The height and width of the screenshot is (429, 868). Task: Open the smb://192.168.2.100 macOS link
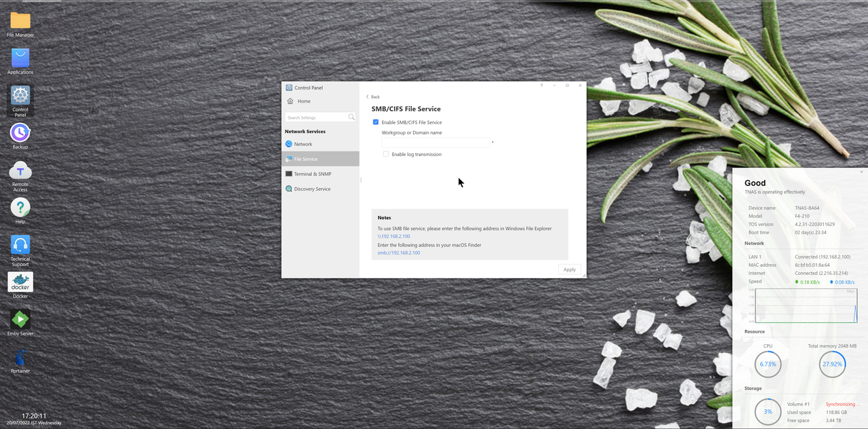pos(399,253)
